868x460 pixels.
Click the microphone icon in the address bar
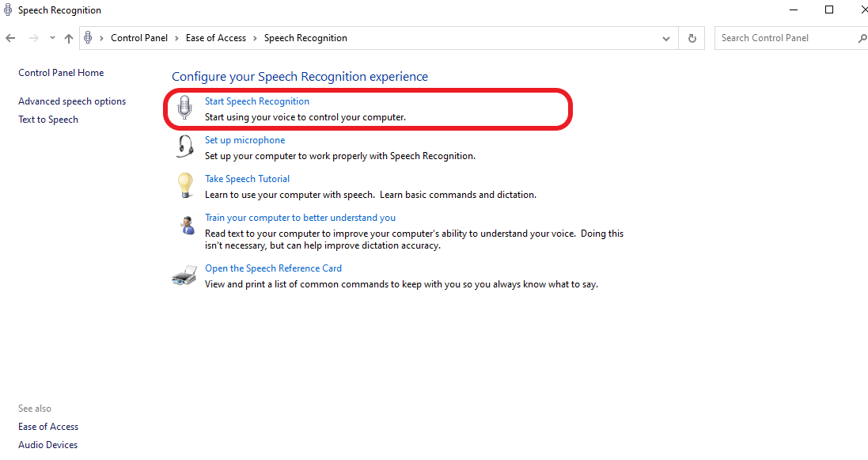(88, 38)
